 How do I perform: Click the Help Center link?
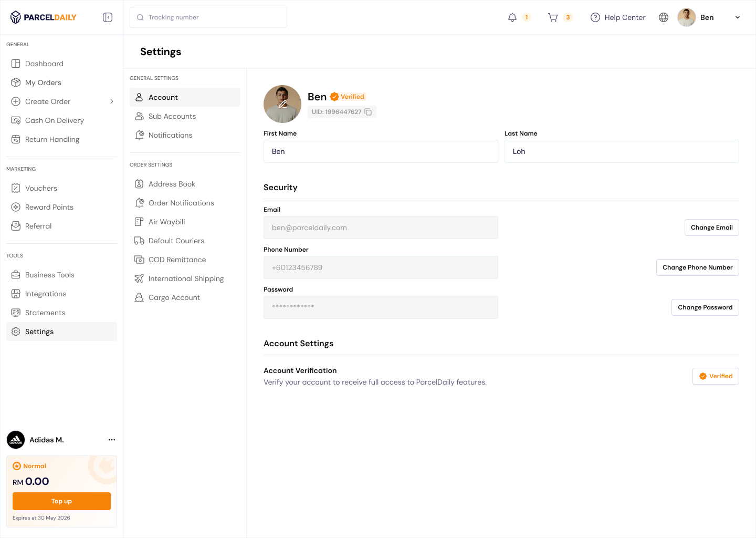point(618,17)
